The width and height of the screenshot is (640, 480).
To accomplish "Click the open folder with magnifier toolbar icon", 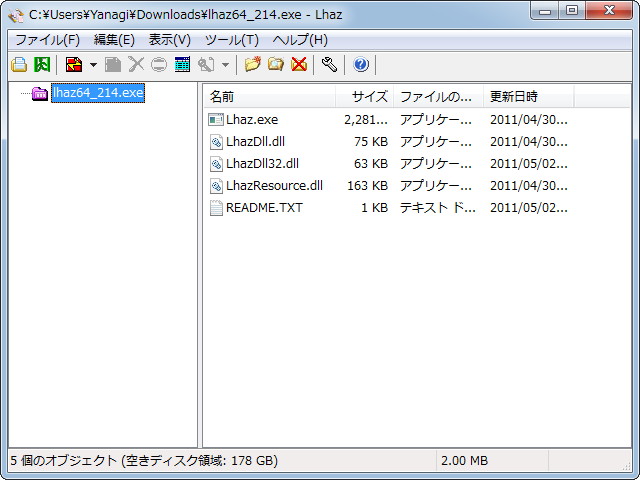I will tap(276, 64).
